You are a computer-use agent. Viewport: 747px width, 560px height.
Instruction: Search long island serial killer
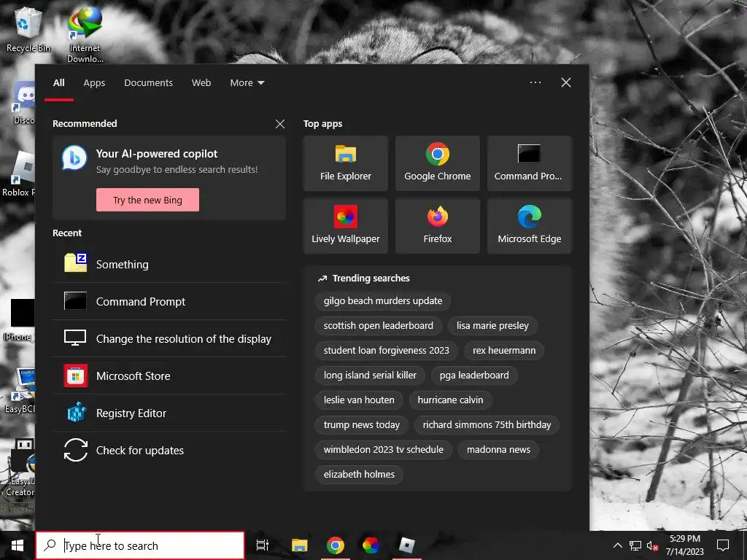(370, 376)
